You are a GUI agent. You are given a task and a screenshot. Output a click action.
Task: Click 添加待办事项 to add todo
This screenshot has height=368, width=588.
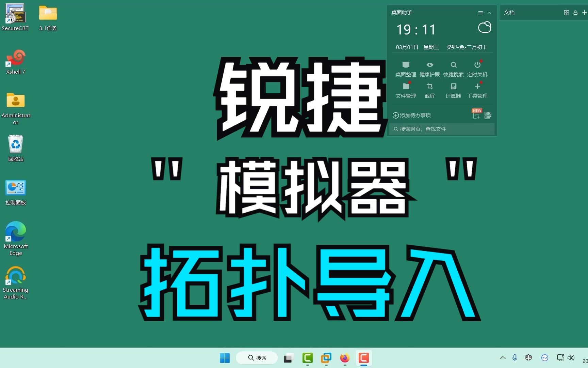point(412,115)
